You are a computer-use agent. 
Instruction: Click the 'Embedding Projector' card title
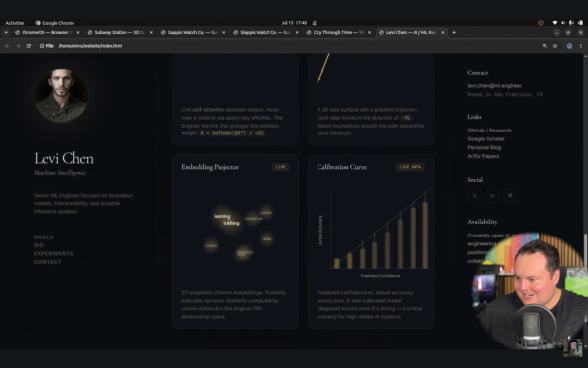pos(210,167)
